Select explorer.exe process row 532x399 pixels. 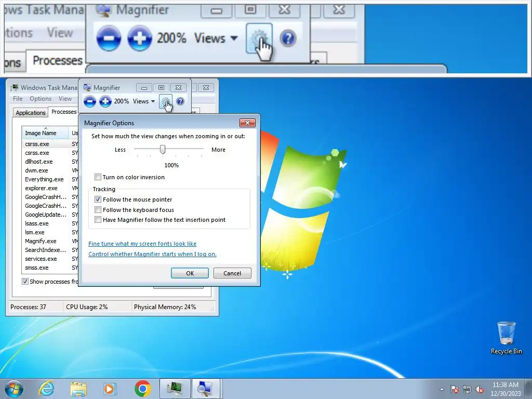tap(50, 188)
